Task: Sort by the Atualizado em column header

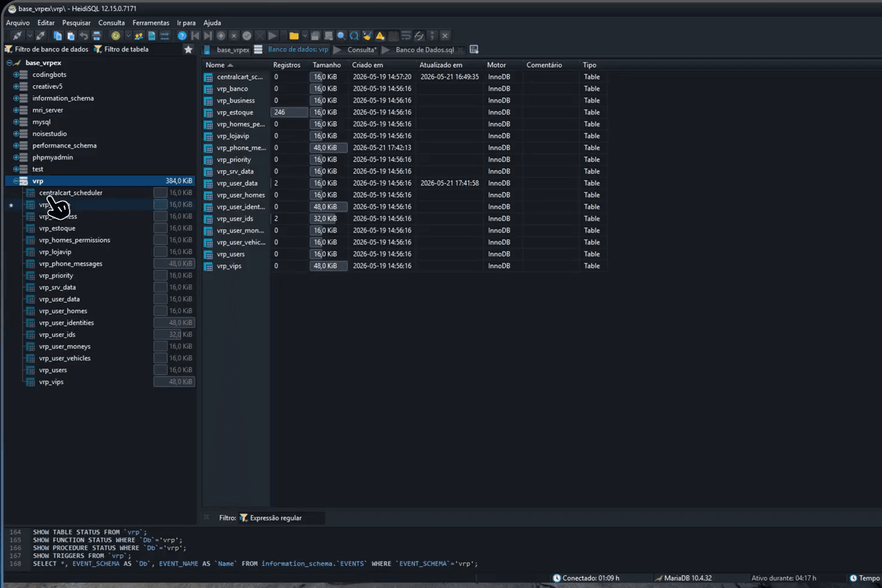Action: (450, 65)
